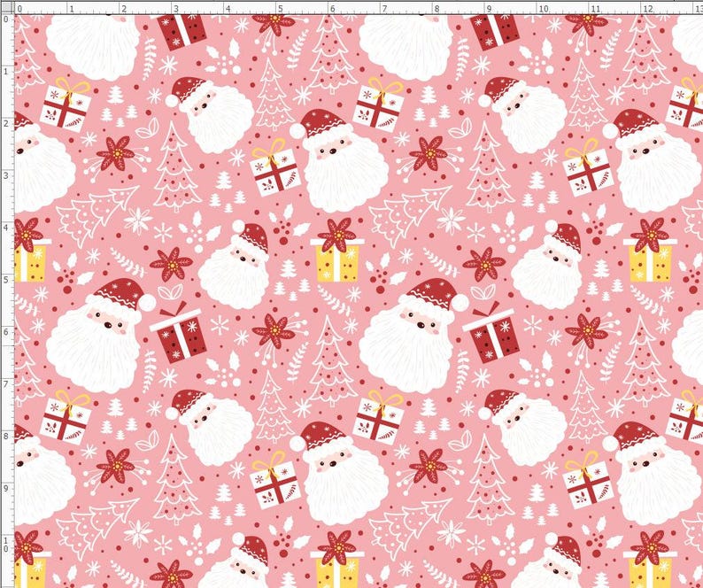Click the 6 mark on horizontal ruler

332,9
